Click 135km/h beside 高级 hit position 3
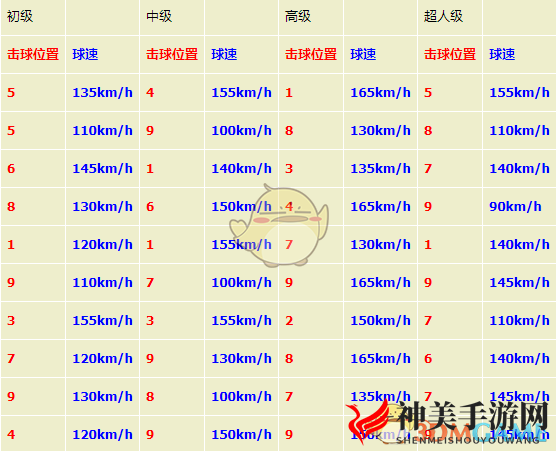Image resolution: width=558 pixels, height=451 pixels. 380,168
